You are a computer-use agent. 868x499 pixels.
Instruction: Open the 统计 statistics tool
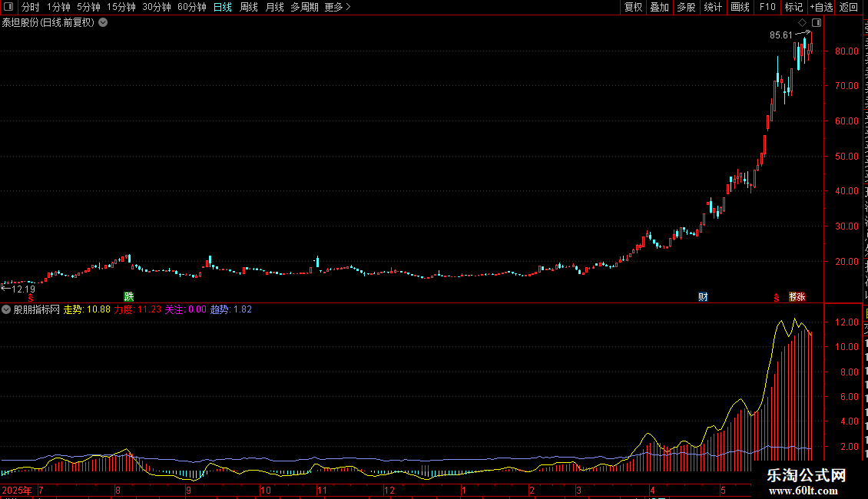713,7
